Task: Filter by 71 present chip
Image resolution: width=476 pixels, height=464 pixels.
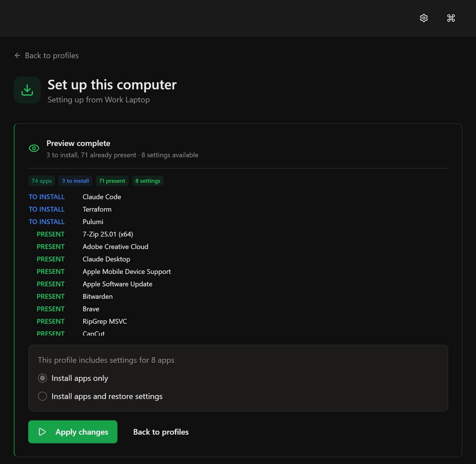Action: [x=112, y=181]
